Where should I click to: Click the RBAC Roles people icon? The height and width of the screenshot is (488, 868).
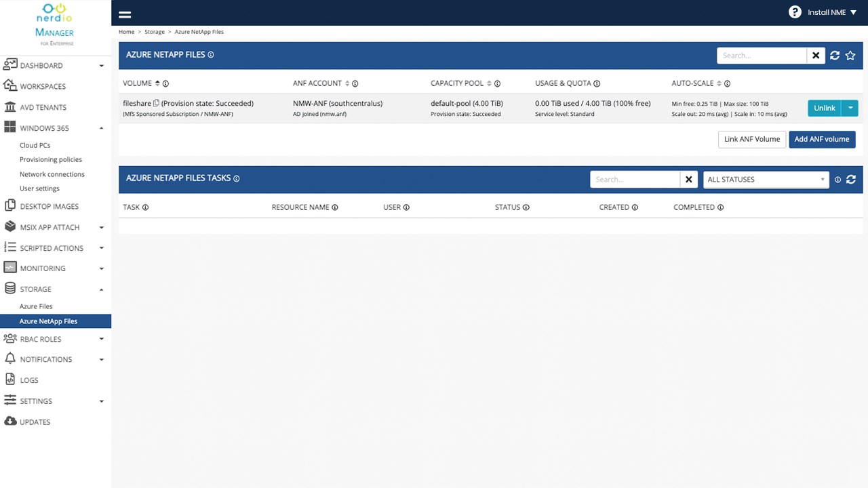coord(10,339)
